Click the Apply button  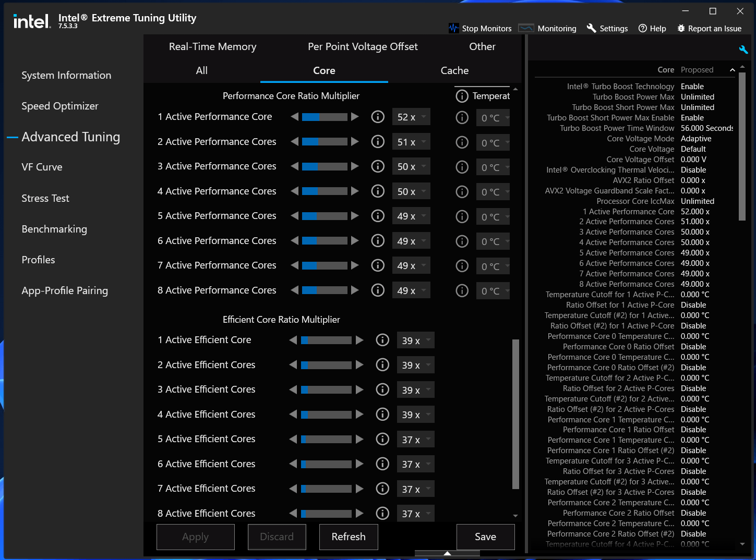(x=196, y=537)
